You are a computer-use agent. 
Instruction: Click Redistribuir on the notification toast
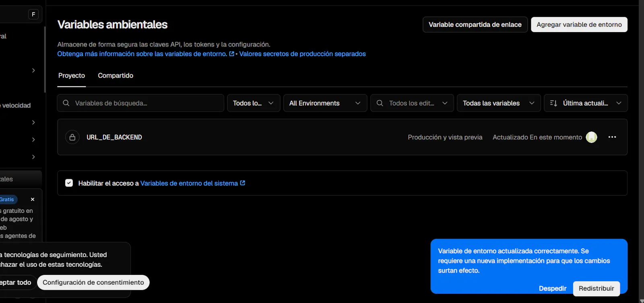pyautogui.click(x=597, y=289)
